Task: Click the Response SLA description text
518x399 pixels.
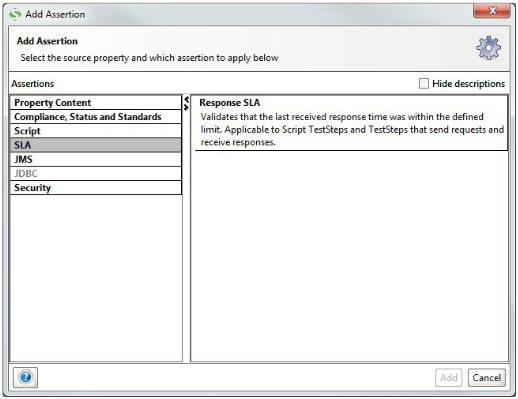Action: (x=352, y=130)
